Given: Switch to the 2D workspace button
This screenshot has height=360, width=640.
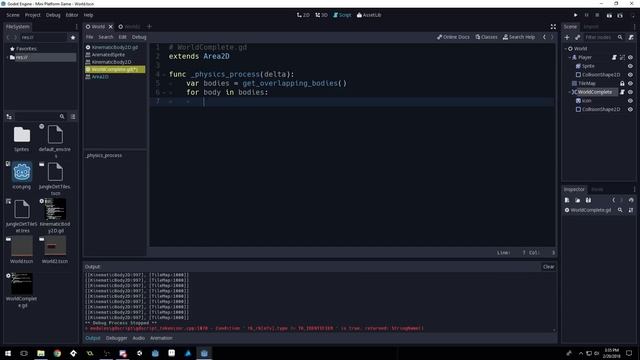Looking at the screenshot, I should click(303, 15).
